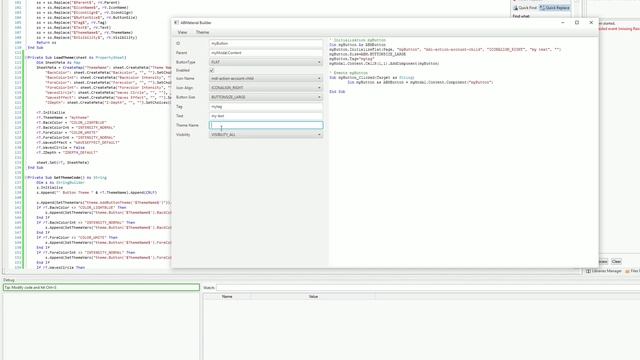Open the Visibility dropdown showing VISIBILITY_ALL
Screen dimensions: 640x360
point(266,135)
